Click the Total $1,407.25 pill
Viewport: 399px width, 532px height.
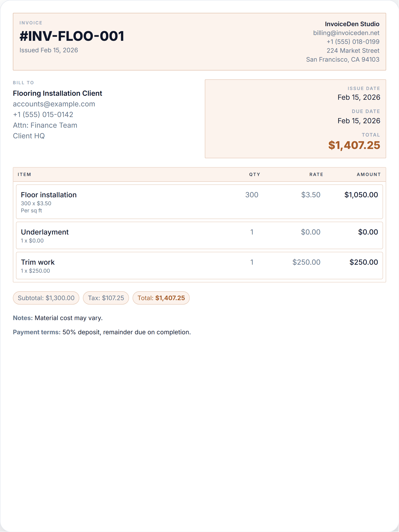click(x=161, y=298)
